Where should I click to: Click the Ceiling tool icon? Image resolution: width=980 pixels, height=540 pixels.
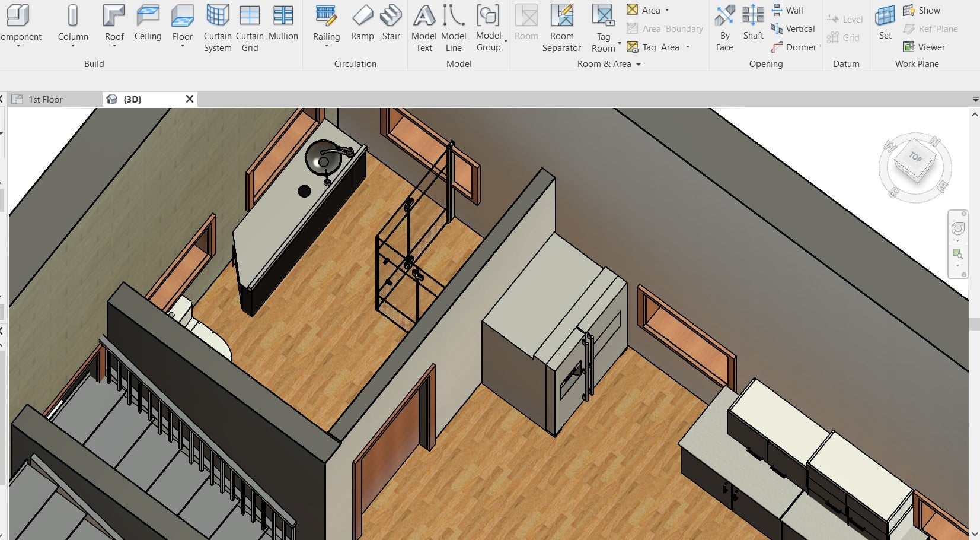coord(148,16)
